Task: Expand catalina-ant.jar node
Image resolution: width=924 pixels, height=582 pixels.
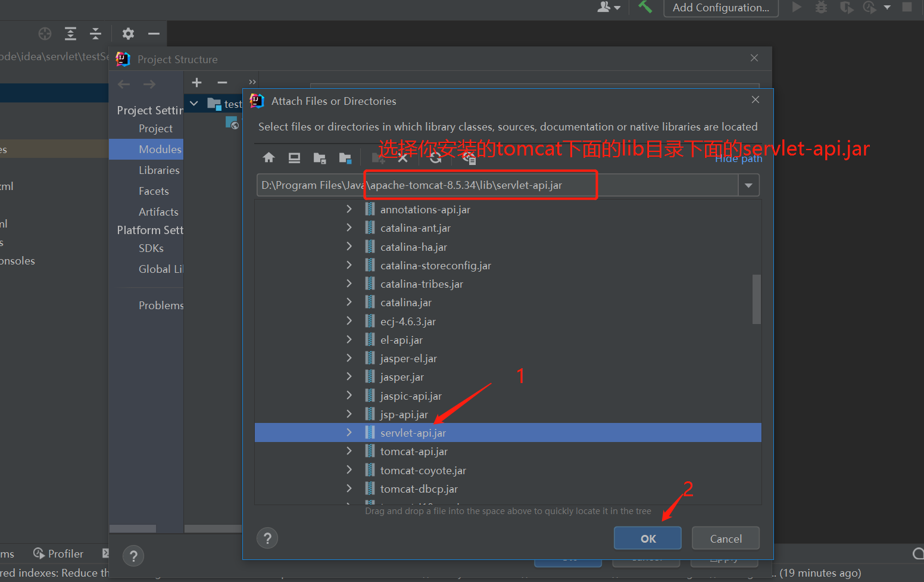Action: click(x=349, y=228)
